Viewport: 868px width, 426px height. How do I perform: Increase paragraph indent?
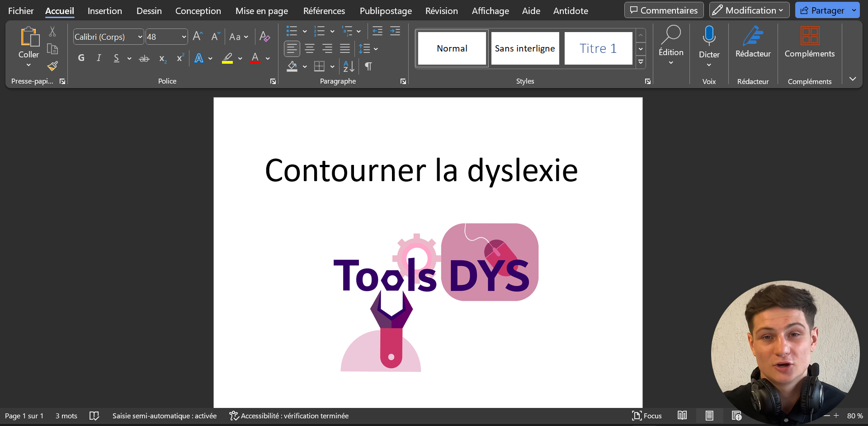coord(395,31)
